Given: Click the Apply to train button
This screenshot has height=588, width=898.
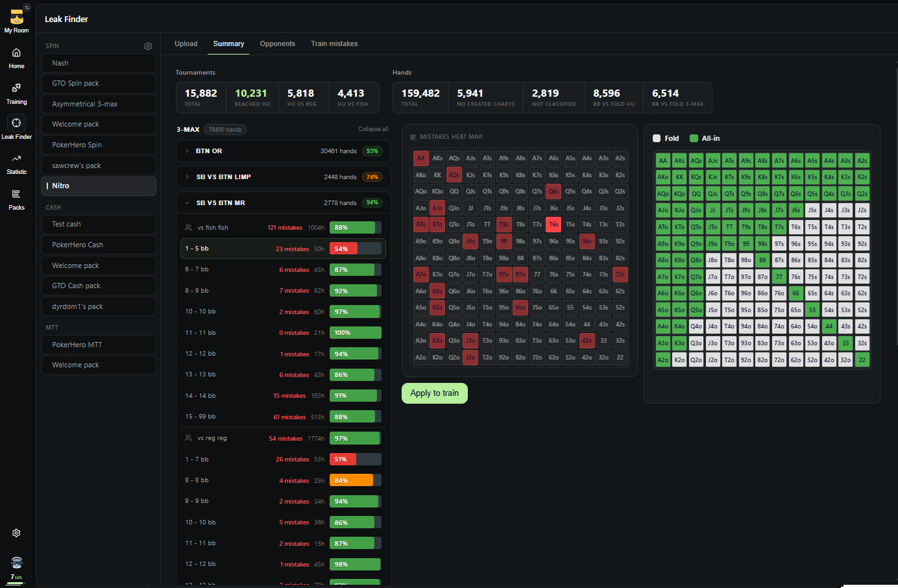Looking at the screenshot, I should 435,393.
